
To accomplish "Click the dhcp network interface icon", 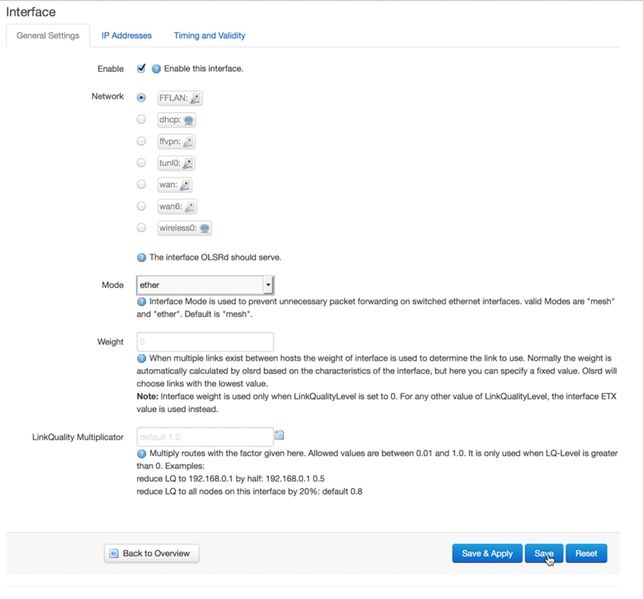I will [x=189, y=120].
